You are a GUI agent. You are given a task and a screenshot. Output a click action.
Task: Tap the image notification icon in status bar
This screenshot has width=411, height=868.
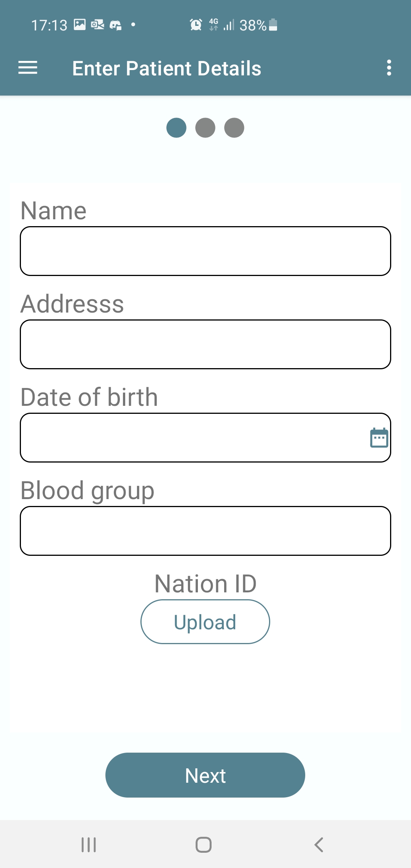click(80, 24)
